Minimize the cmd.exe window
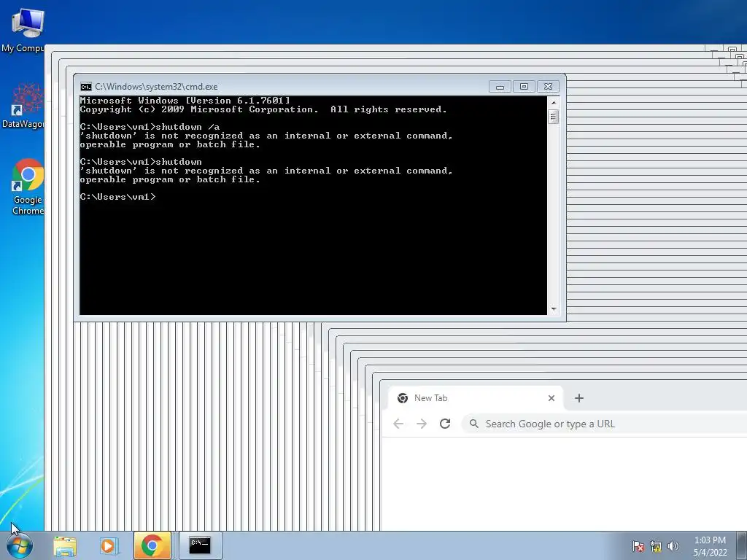This screenshot has width=747, height=560. (x=500, y=87)
